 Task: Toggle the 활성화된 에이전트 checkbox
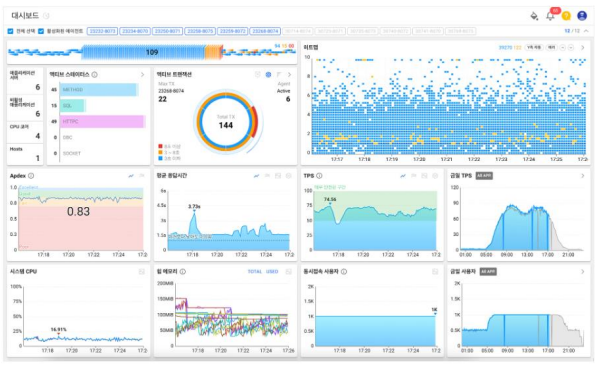point(41,31)
